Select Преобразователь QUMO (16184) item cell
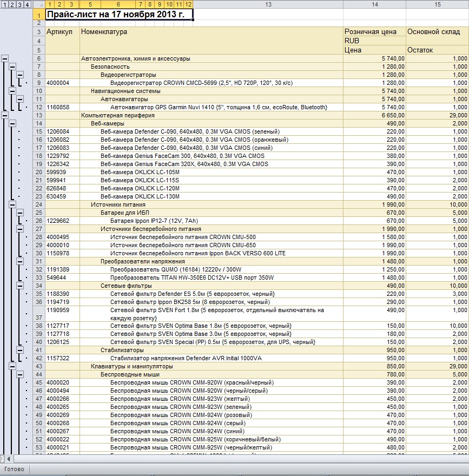 pyautogui.click(x=212, y=269)
